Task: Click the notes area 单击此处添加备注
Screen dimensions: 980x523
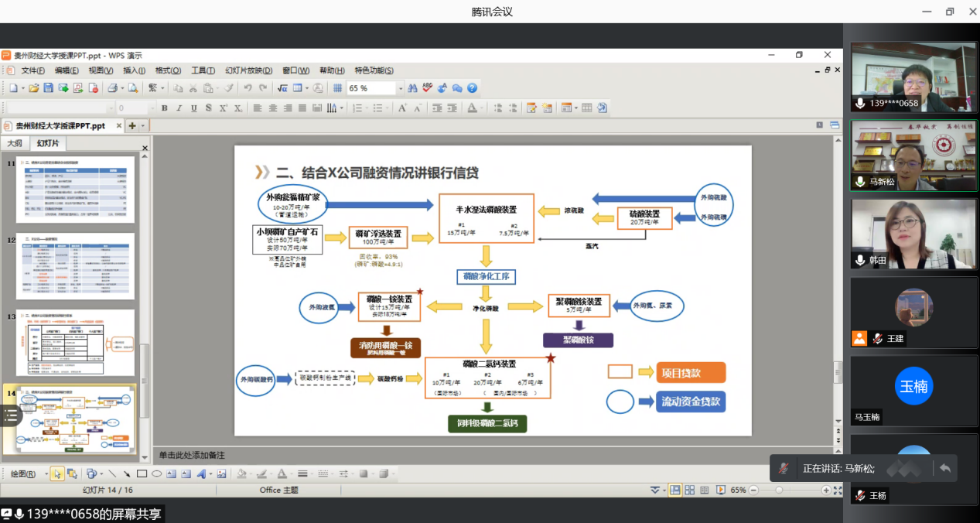Action: pos(495,455)
